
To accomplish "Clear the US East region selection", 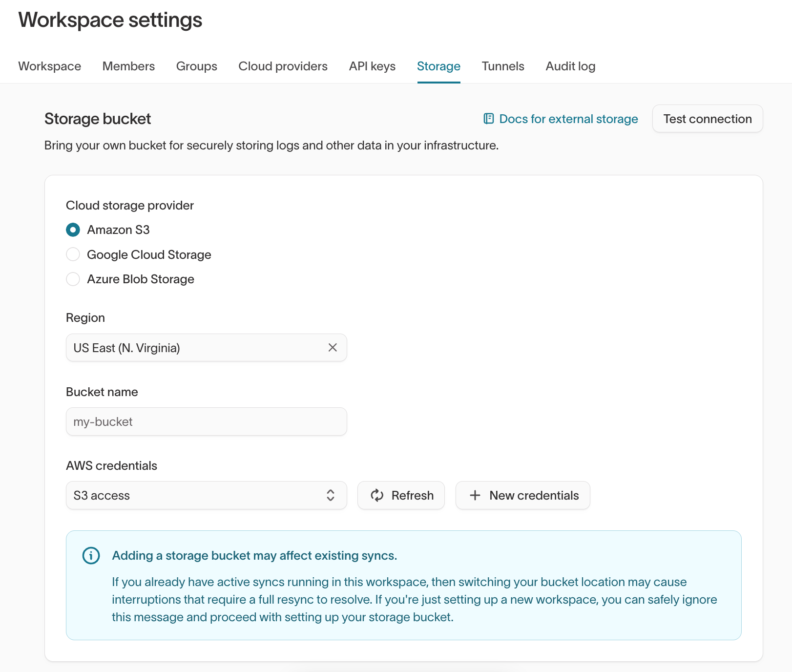I will coord(333,348).
